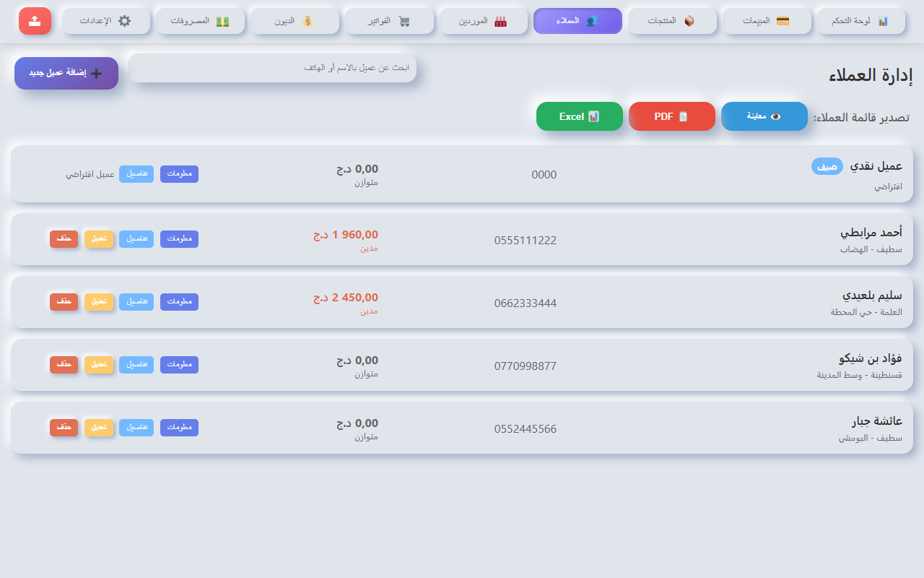Image resolution: width=924 pixels, height=578 pixels.
Task: Click تعديل for أحمد مرابطي
Action: point(99,239)
